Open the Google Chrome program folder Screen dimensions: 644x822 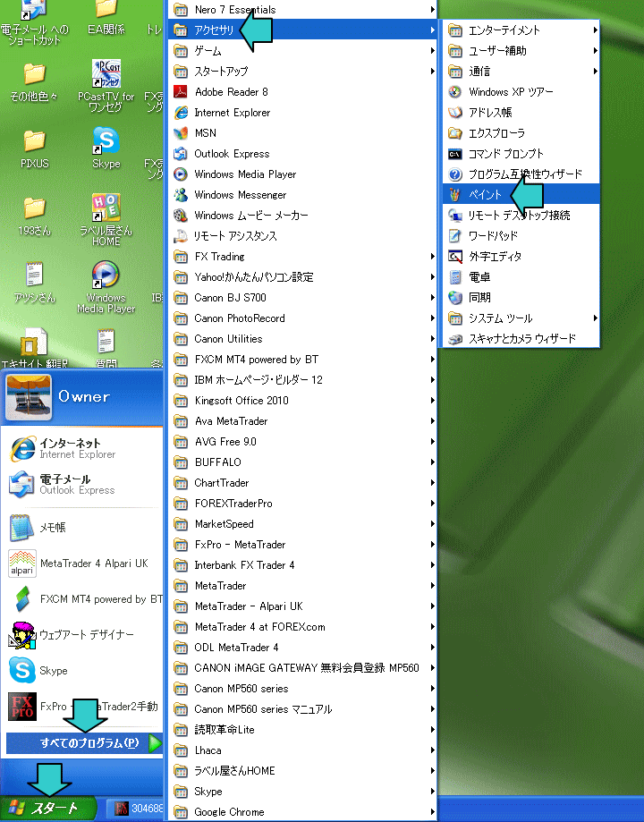tap(302, 812)
